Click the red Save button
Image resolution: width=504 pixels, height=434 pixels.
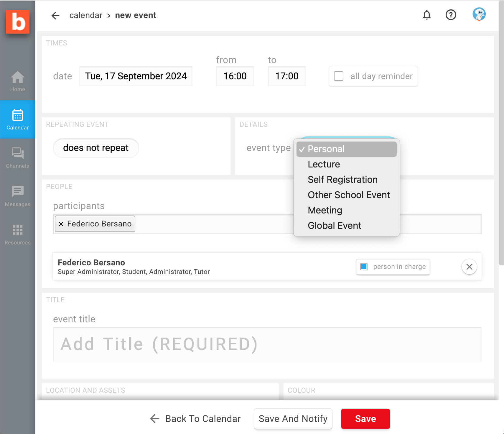[365, 419]
